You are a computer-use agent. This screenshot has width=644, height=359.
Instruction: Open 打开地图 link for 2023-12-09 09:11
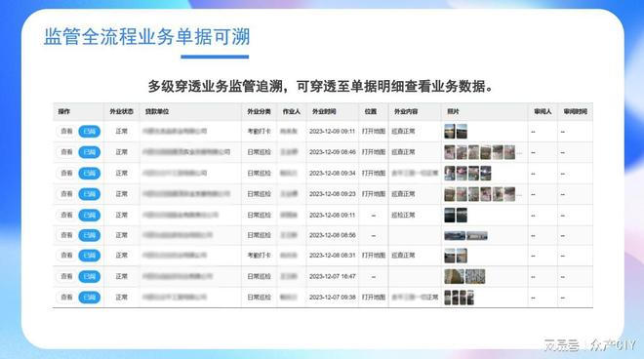point(374,132)
